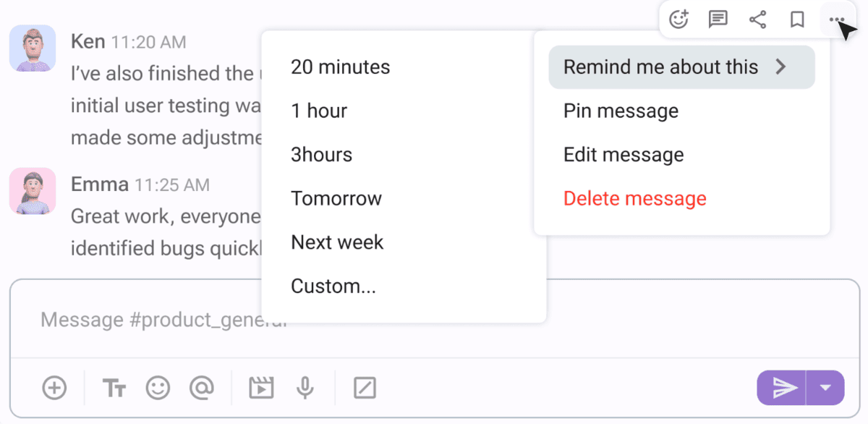
Task: Open the thread reply icon
Action: point(718,19)
